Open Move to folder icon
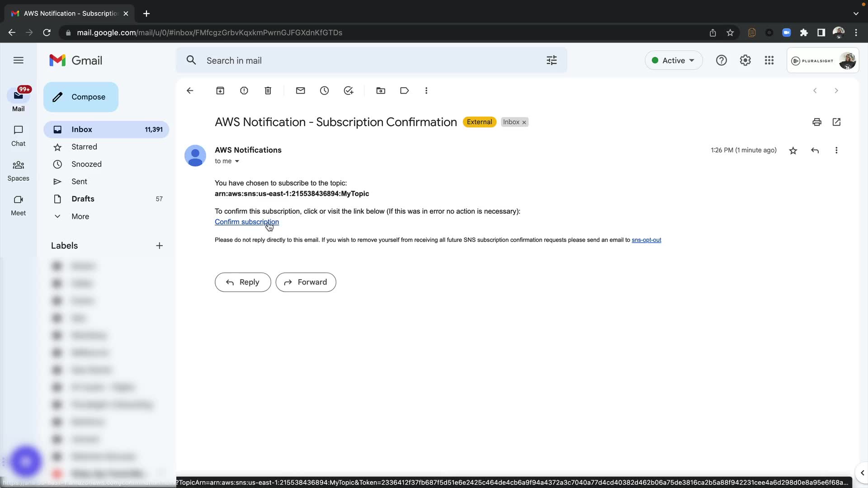This screenshot has height=488, width=868. click(381, 91)
